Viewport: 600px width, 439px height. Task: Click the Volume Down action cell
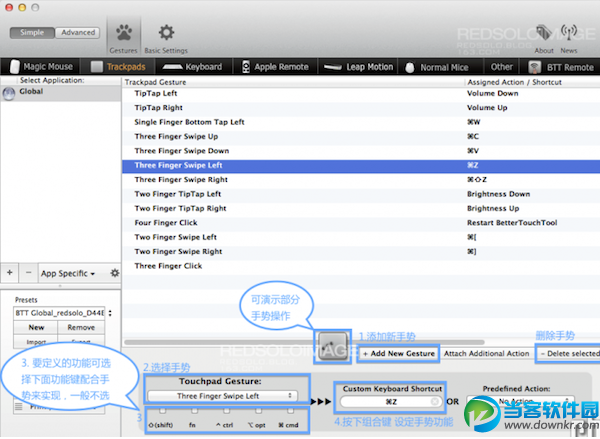pyautogui.click(x=492, y=93)
